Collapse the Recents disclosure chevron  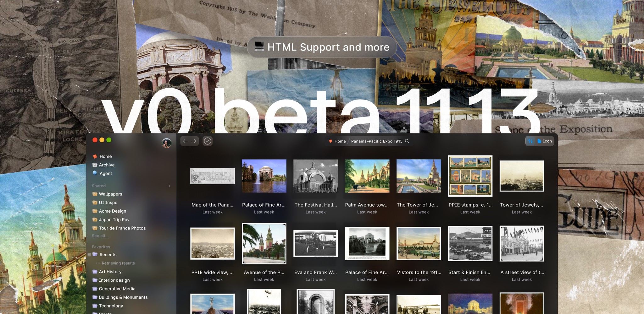[89, 255]
